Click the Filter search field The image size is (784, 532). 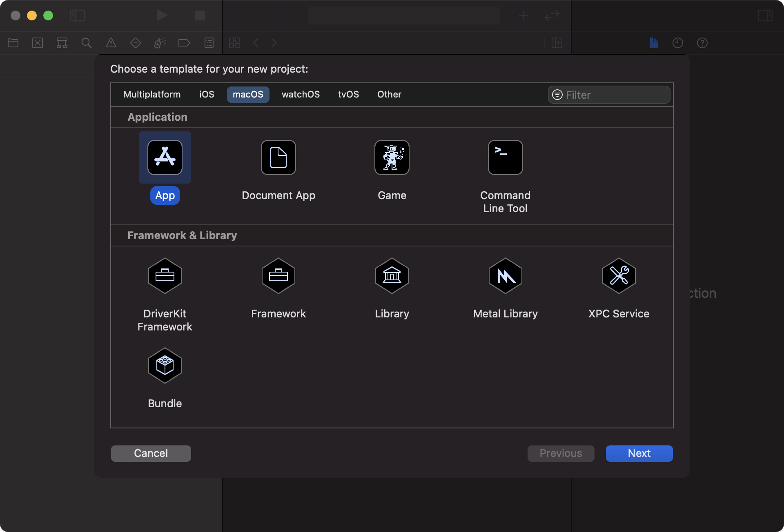pos(609,95)
